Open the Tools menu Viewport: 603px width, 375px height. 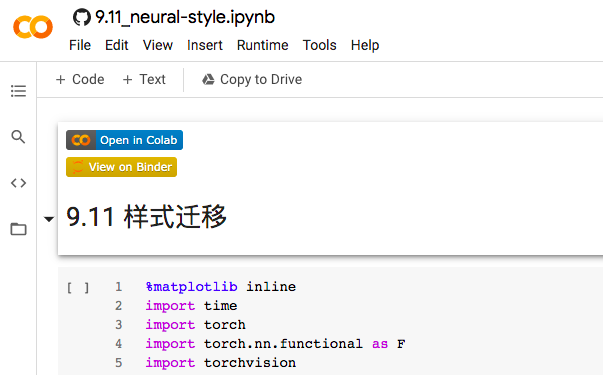pyautogui.click(x=319, y=45)
